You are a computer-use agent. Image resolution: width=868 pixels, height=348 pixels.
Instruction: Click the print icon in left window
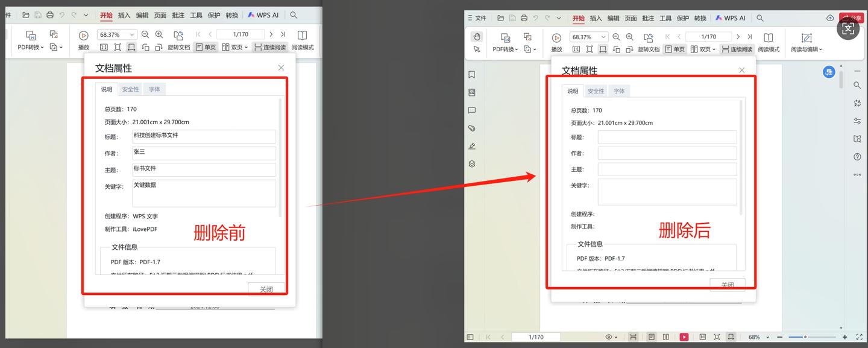coord(50,14)
